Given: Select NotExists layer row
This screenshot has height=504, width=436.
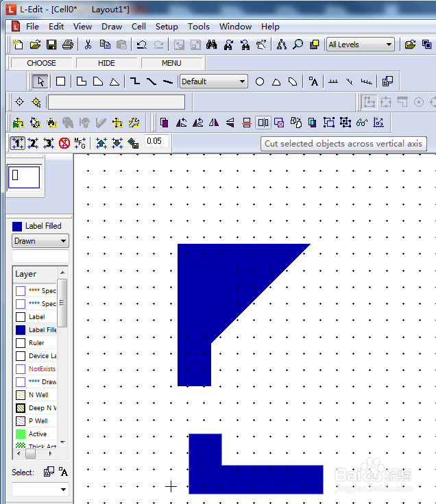Looking at the screenshot, I should [x=36, y=369].
